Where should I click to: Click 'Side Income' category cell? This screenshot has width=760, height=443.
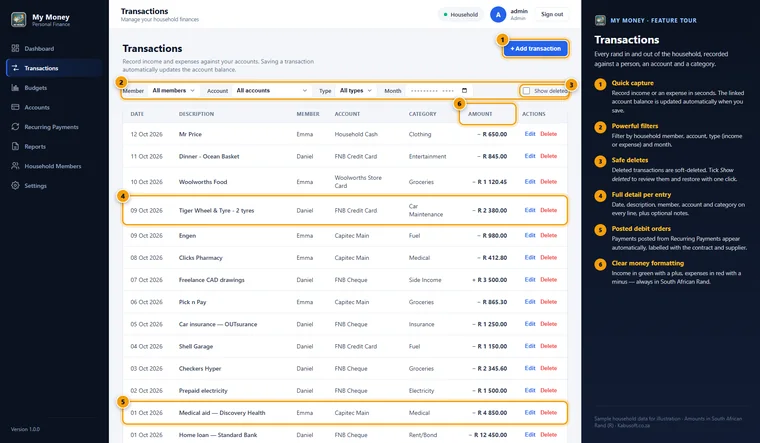[425, 280]
